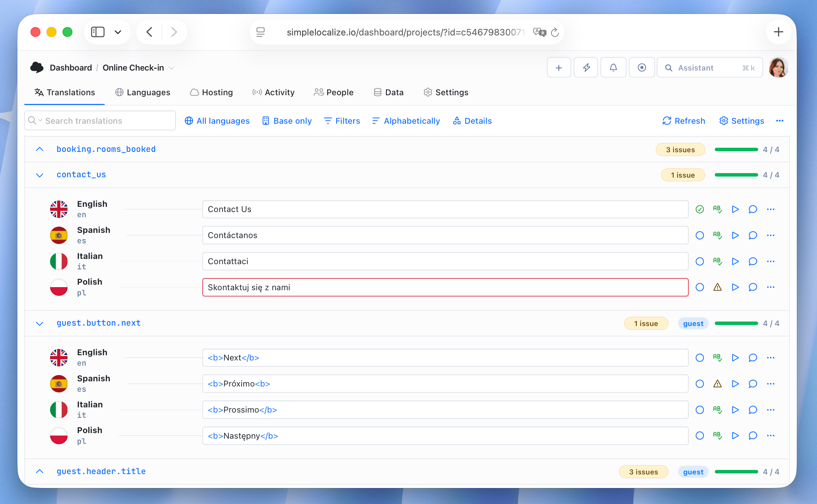Open the Hosting tab
Image resolution: width=817 pixels, height=504 pixels.
(x=211, y=92)
